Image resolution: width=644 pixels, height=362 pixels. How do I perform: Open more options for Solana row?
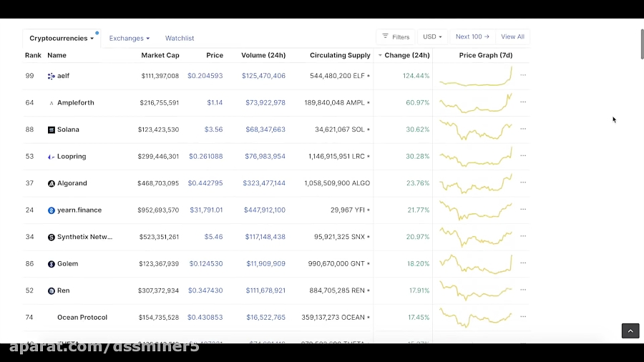pos(523,129)
